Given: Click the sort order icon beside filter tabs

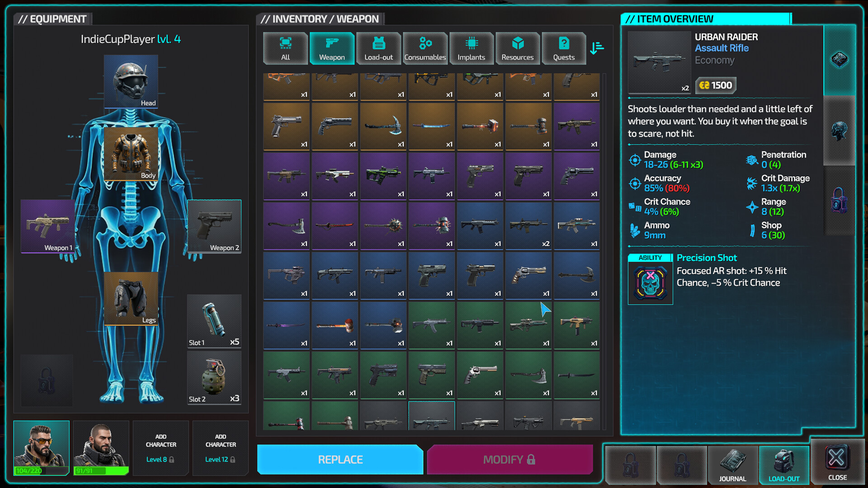Looking at the screenshot, I should pos(597,47).
